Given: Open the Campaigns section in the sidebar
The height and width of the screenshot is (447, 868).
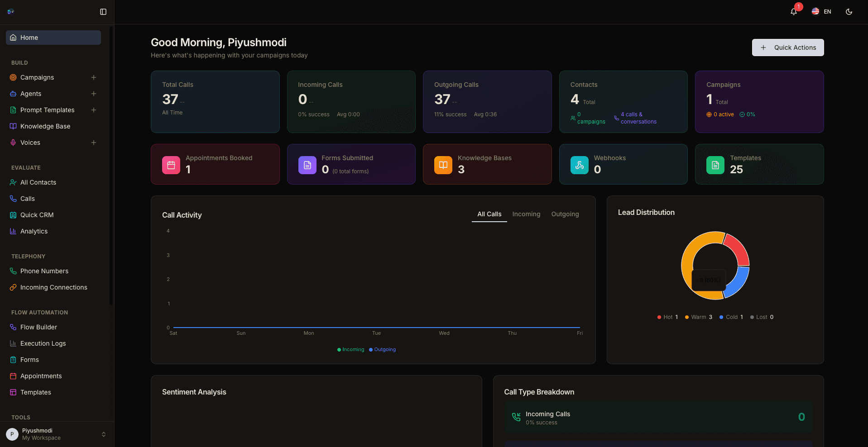Looking at the screenshot, I should pos(37,77).
